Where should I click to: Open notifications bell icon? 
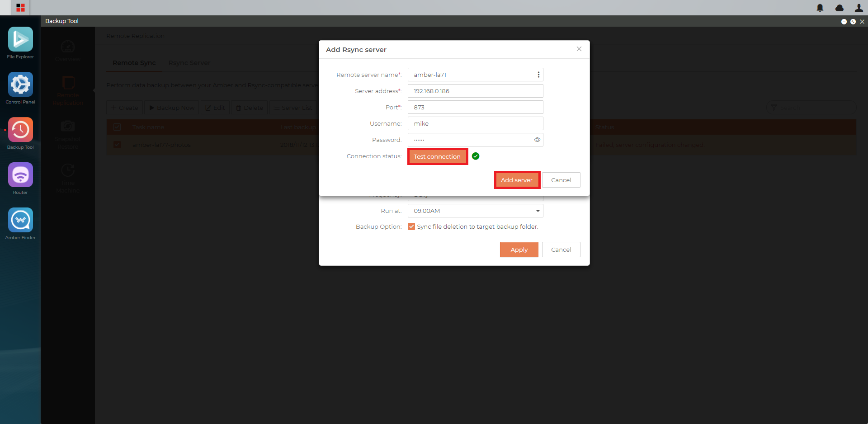pos(820,8)
